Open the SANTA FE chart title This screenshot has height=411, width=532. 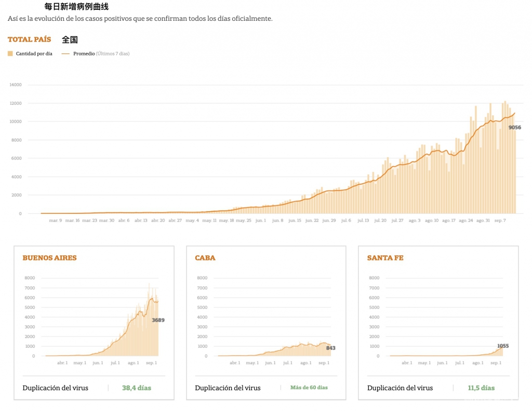(x=385, y=258)
